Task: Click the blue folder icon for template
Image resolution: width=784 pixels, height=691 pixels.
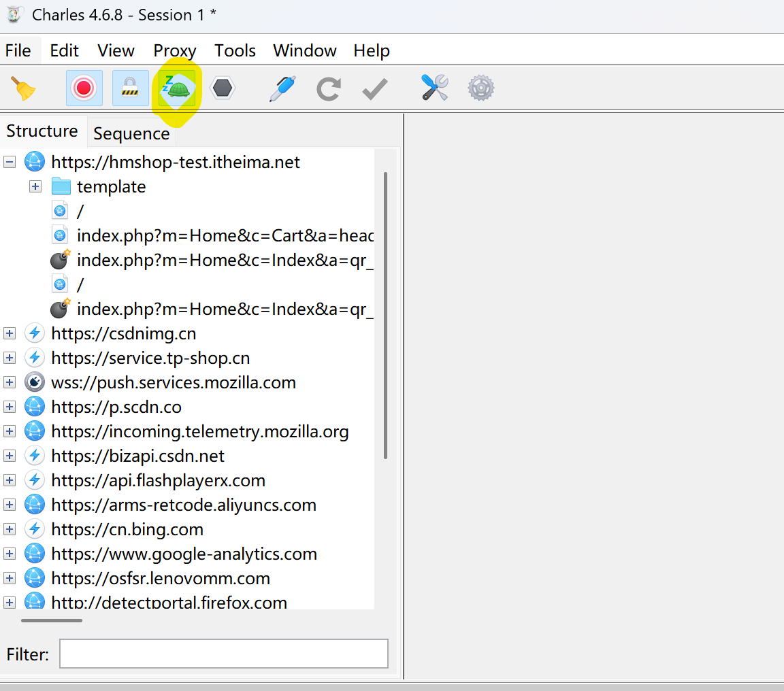Action: (x=61, y=186)
